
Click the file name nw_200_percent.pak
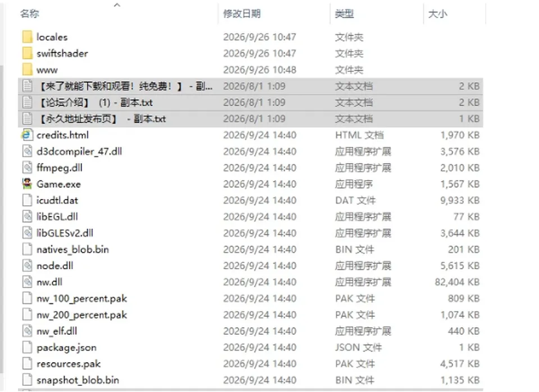click(82, 315)
